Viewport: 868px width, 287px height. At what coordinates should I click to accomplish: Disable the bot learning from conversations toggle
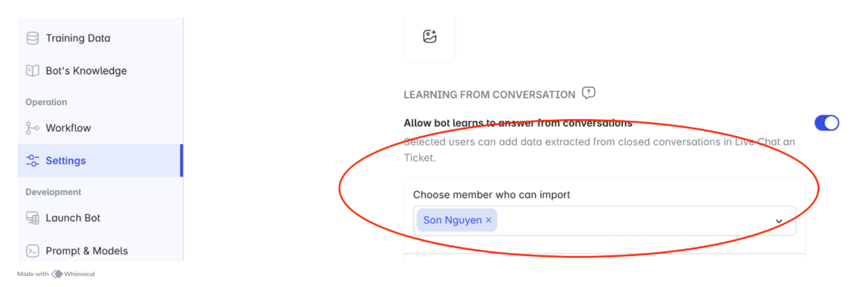click(x=827, y=123)
